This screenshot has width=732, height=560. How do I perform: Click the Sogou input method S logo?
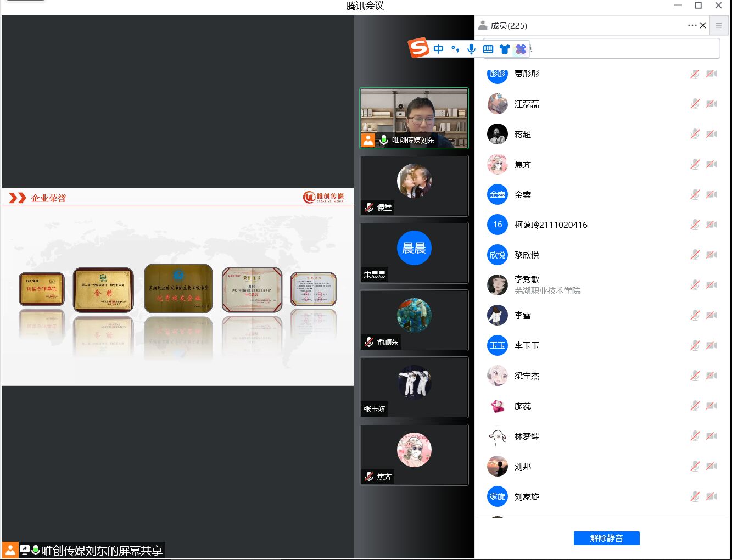point(418,48)
